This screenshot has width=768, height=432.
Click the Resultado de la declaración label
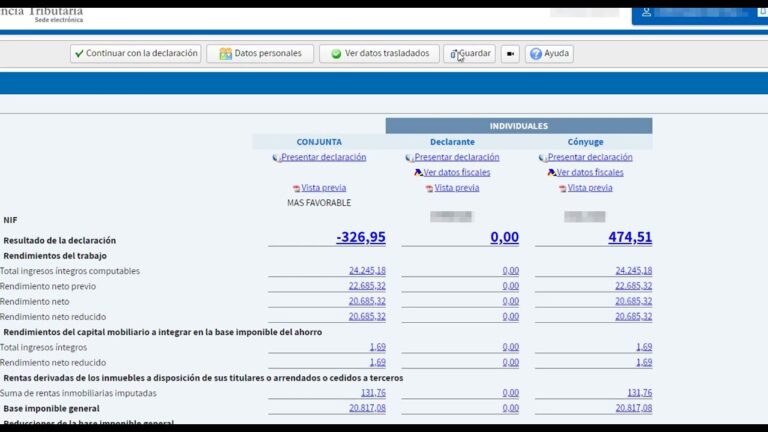(x=60, y=240)
